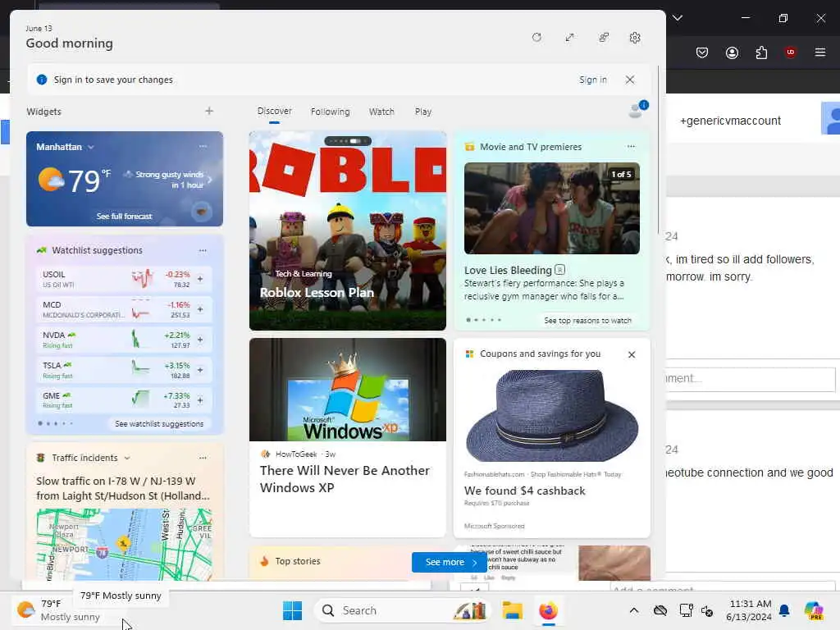Click page dots under Watchlist suggestions

55,423
